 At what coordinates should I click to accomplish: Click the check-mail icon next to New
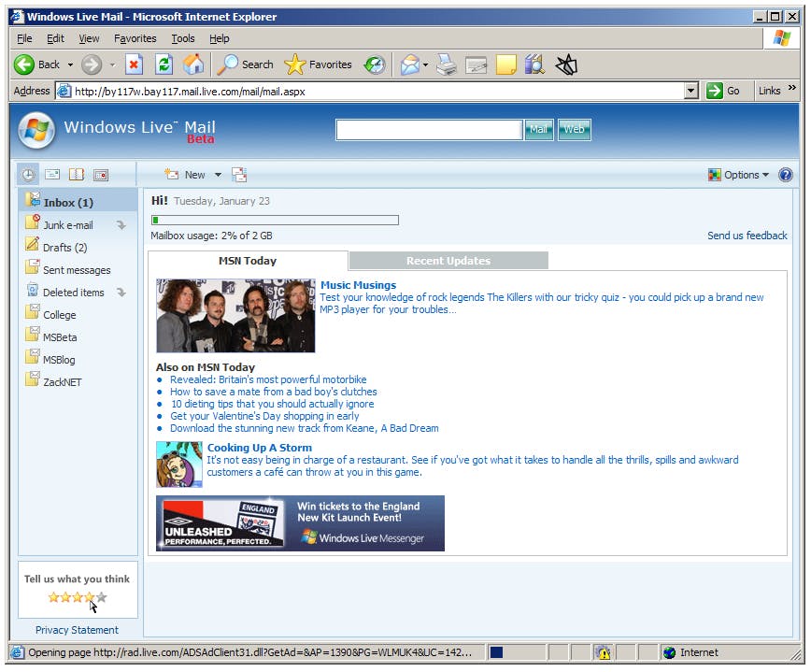pos(239,175)
